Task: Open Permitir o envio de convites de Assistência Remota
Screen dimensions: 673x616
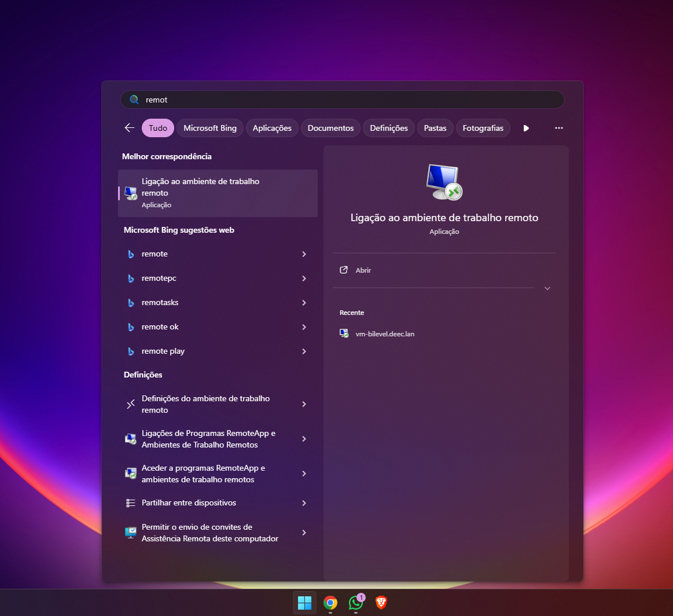Action: tap(218, 533)
